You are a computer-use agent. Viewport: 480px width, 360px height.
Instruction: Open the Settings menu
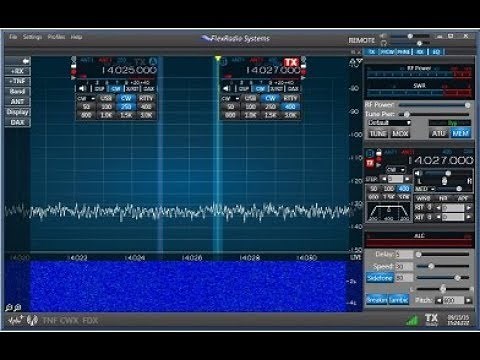pos(32,37)
